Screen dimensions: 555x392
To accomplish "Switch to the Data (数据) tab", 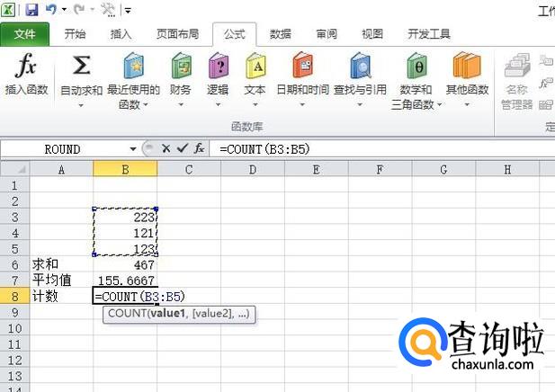I will coord(281,34).
